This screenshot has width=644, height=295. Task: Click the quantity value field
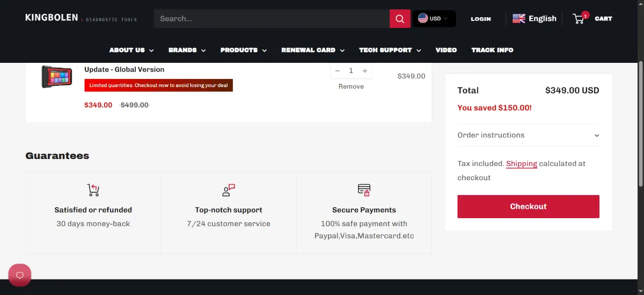click(x=351, y=71)
